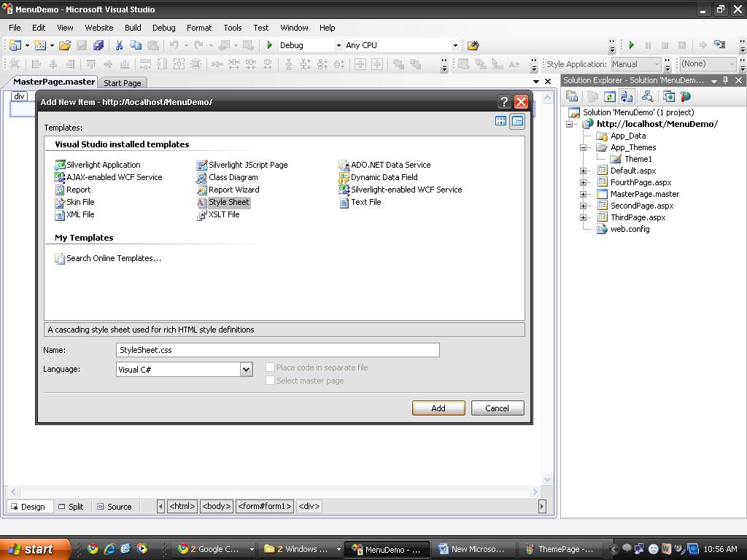
Task: Switch templates to large icons view
Action: pyautogui.click(x=500, y=121)
